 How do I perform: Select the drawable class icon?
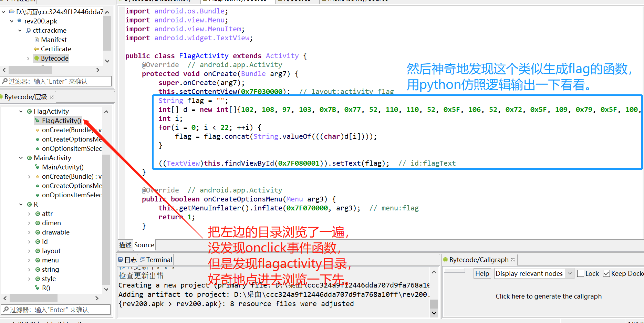point(38,232)
